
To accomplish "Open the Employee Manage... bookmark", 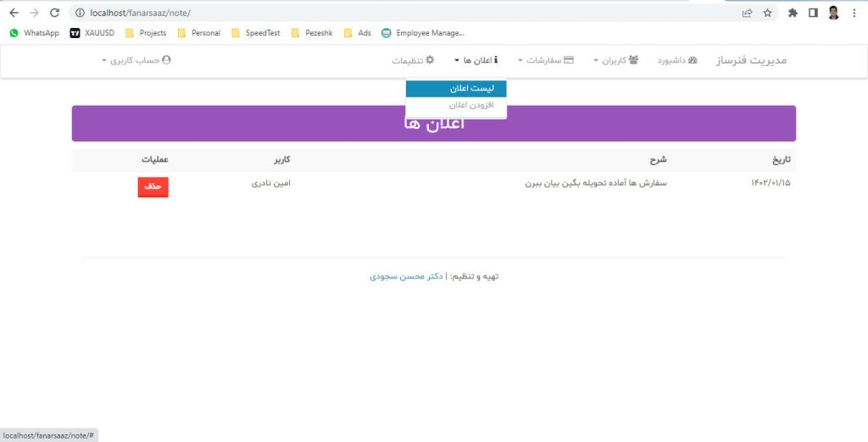I will (x=423, y=33).
